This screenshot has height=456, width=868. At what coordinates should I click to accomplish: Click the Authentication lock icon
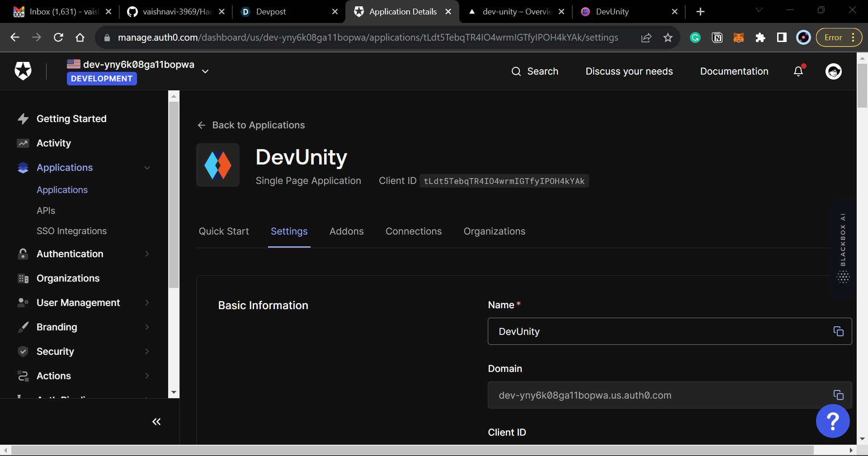click(23, 254)
